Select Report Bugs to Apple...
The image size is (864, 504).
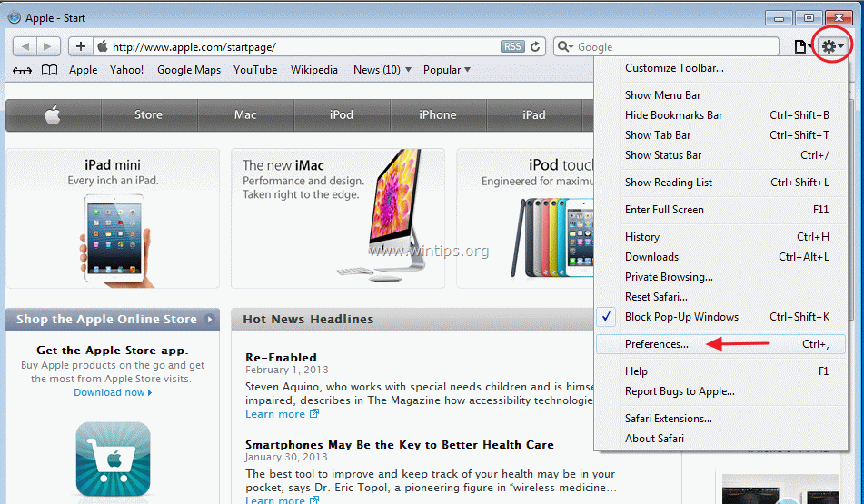[x=720, y=391]
